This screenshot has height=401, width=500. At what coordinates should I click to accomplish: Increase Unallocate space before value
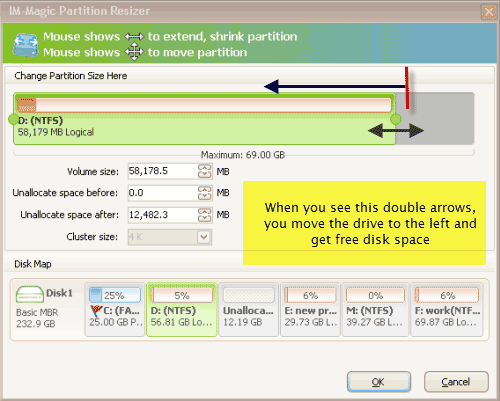(x=205, y=189)
